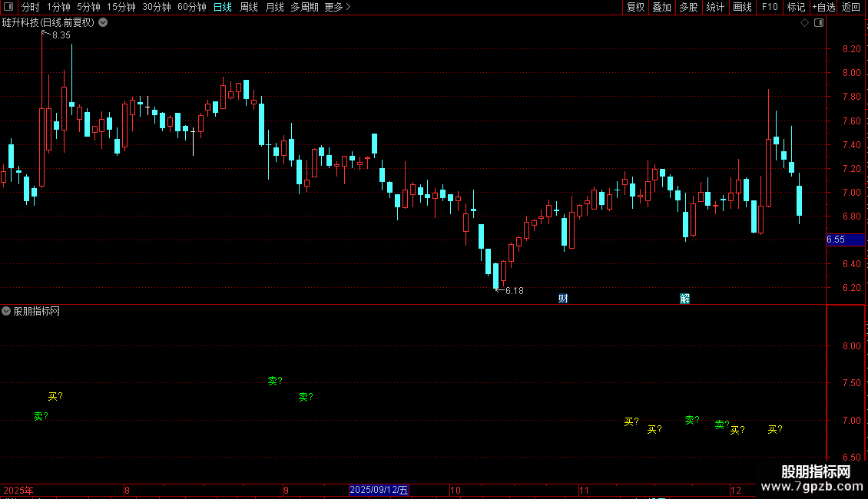Click the 2025年 label on time axis
Screen dimensions: 868x499
pyautogui.click(x=18, y=490)
